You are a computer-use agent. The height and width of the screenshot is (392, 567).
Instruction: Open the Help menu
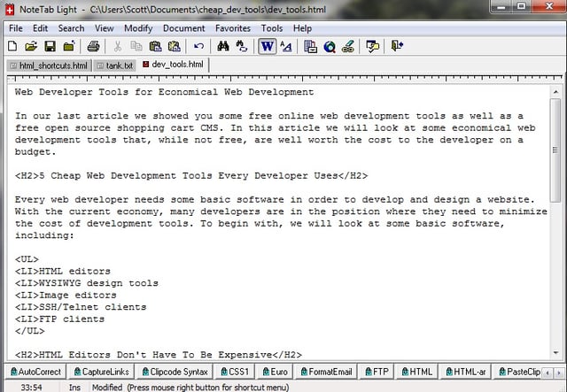[x=302, y=28]
